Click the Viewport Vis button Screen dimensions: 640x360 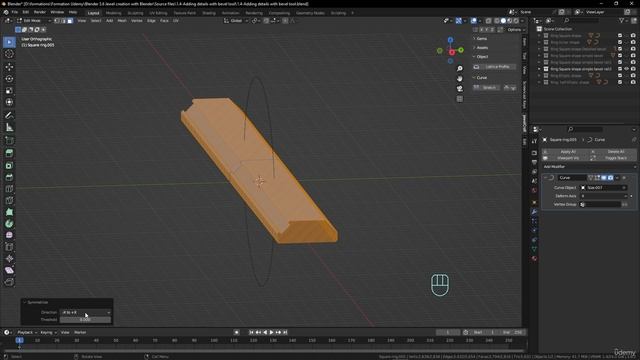[565, 158]
